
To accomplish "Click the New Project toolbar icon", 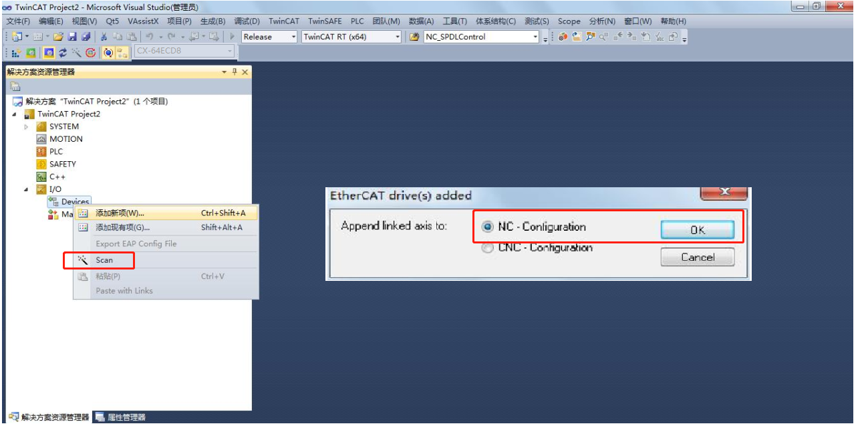I will tap(16, 37).
